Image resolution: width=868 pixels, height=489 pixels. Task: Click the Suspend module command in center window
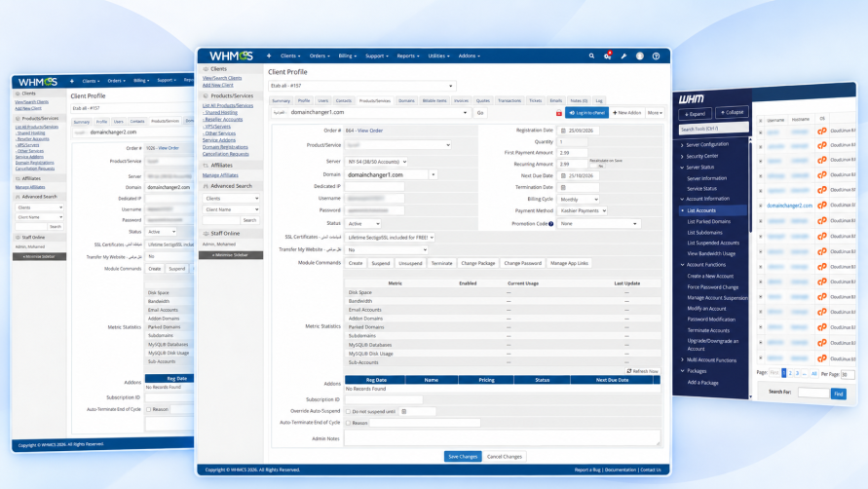pyautogui.click(x=380, y=263)
